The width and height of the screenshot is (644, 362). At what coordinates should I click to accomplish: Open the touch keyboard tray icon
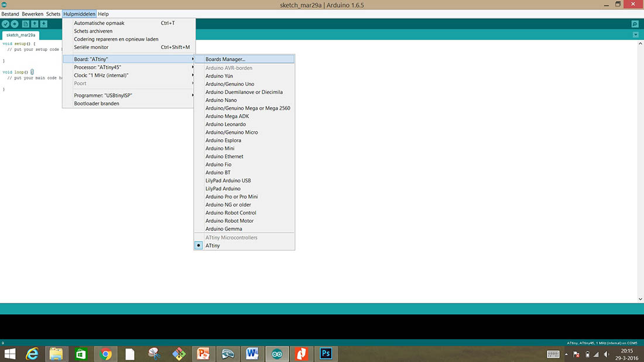point(553,354)
